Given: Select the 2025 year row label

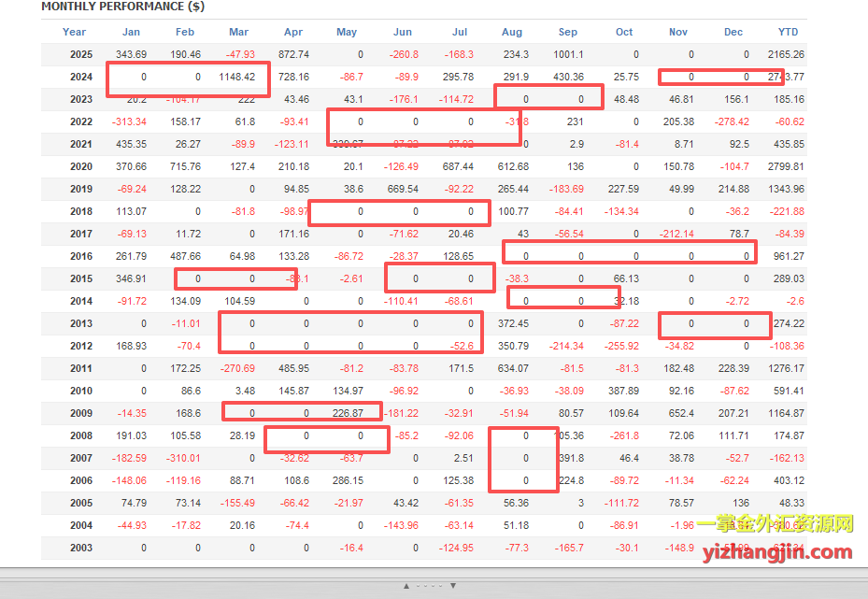Looking at the screenshot, I should (81, 54).
